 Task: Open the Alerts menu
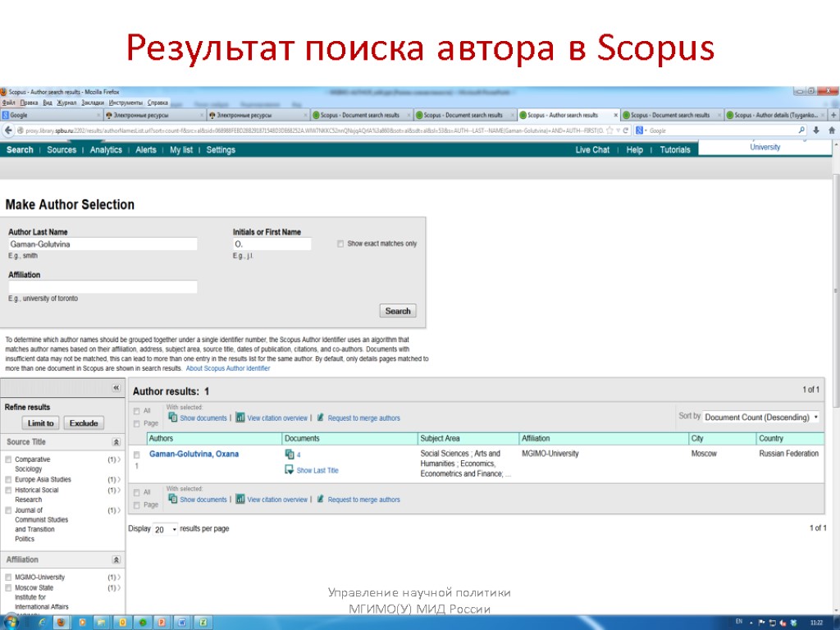pyautogui.click(x=146, y=150)
